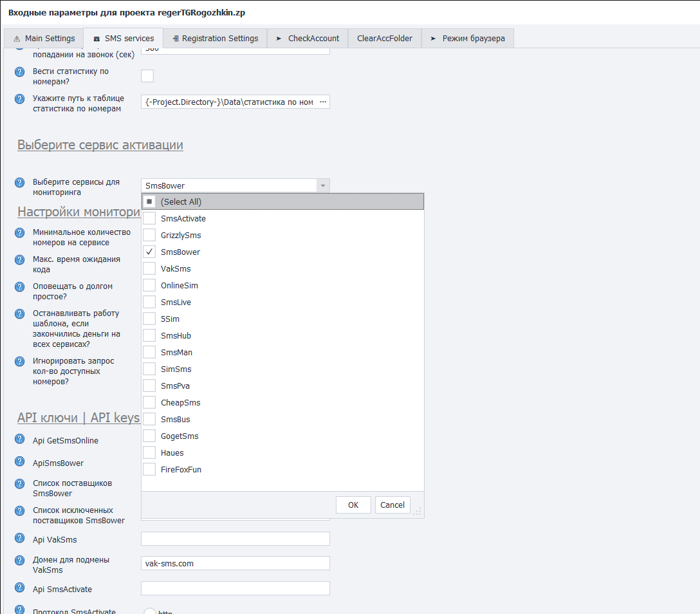Open the ClearAccFolder tab
The height and width of the screenshot is (614, 700).
[385, 39]
